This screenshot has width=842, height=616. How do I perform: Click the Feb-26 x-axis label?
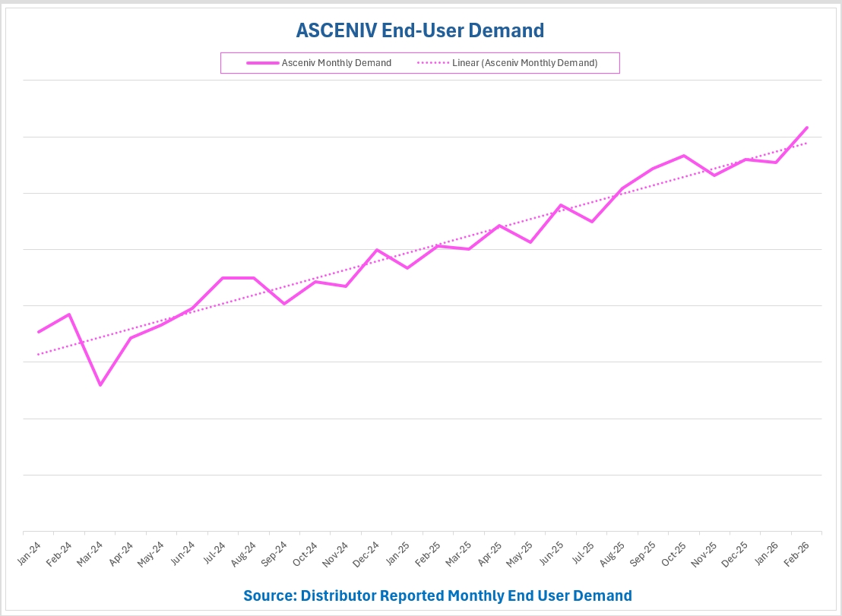[x=796, y=551]
